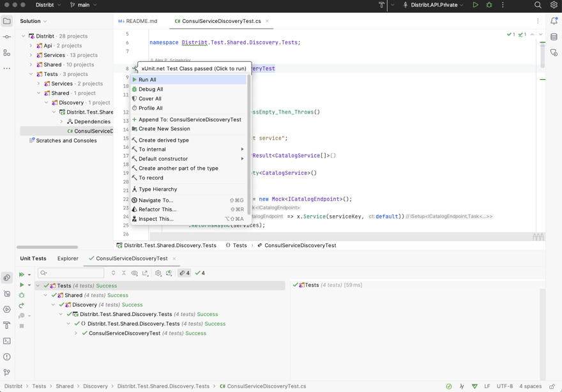The width and height of the screenshot is (562, 392).
Task: Expand the Services 13 projects node
Action: (x=31, y=55)
